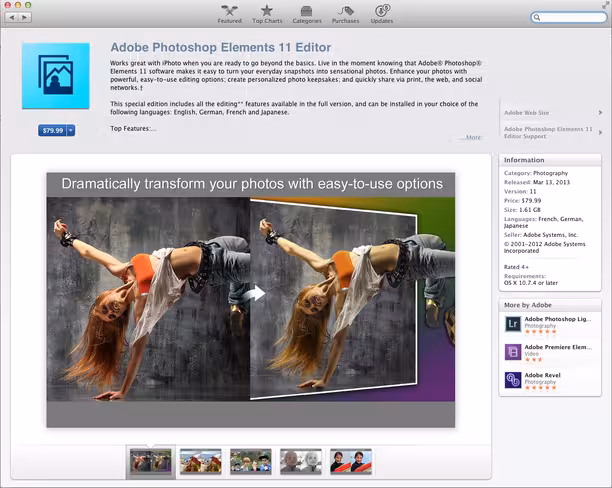Open Adobe Photoshop Elements 11 Editor Support link
This screenshot has width=612, height=488.
[x=548, y=132]
